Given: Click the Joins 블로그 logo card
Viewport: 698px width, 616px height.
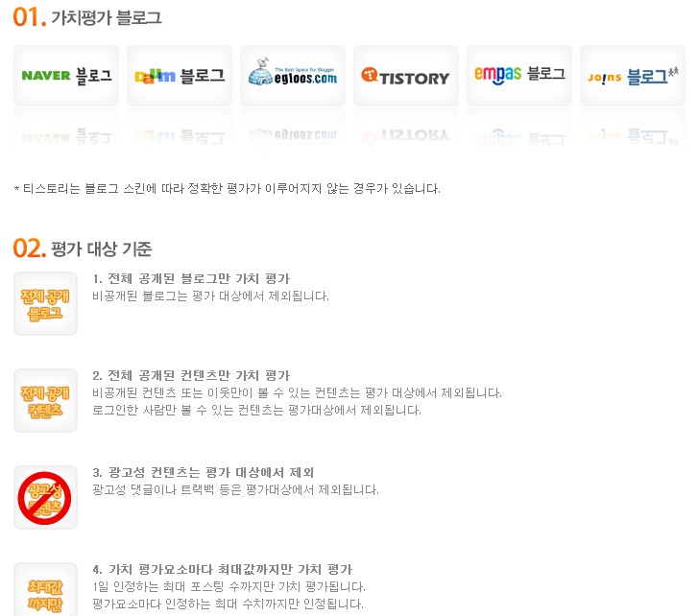Looking at the screenshot, I should point(633,76).
